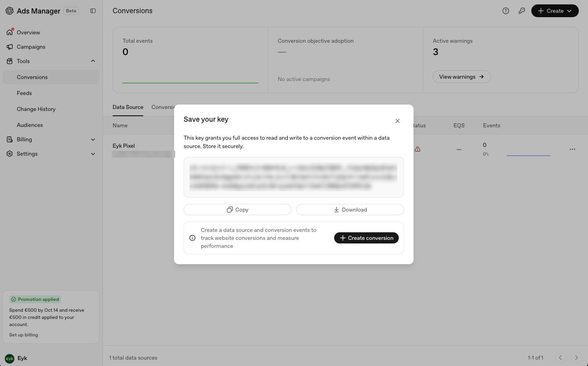Open the Eyk Pixel row three-dot menu

point(572,149)
